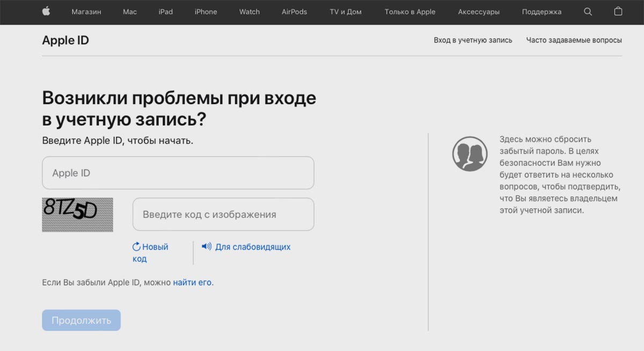This screenshot has height=351, width=644.
Task: Click the refresh icon for new code
Action: [x=136, y=247]
